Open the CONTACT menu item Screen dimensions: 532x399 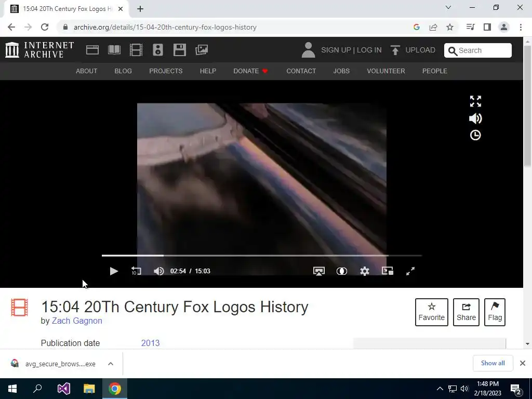301,71
